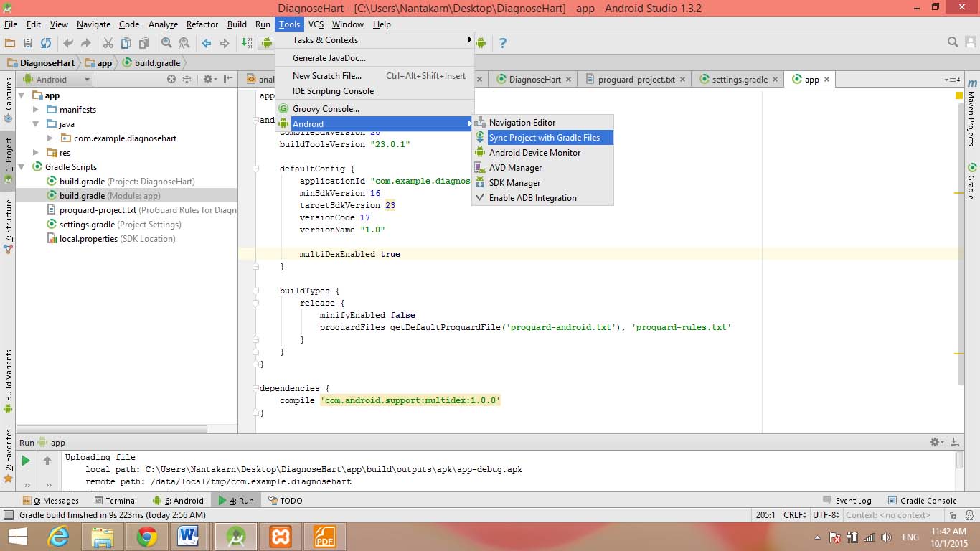
Task: Open the Event Log
Action: click(846, 501)
